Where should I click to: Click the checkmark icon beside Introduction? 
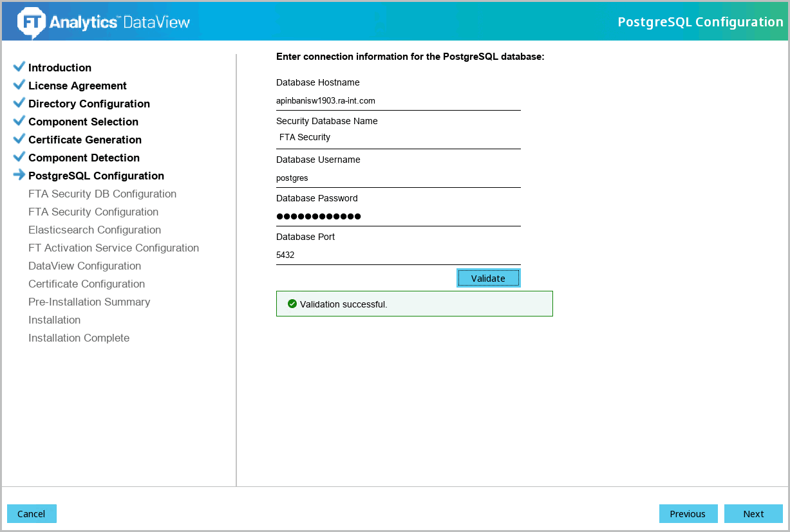[19, 67]
